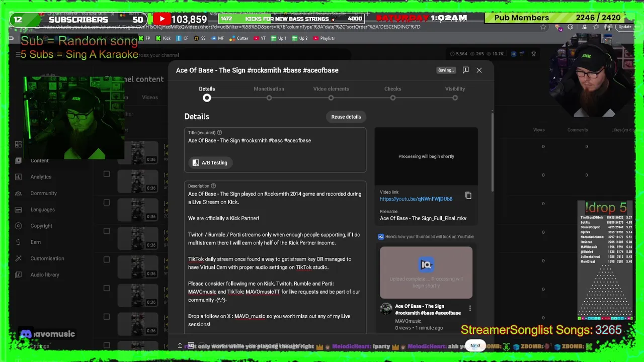The width and height of the screenshot is (644, 362).
Task: Click the IQ extension icon in the Studio header
Action: coord(514,54)
